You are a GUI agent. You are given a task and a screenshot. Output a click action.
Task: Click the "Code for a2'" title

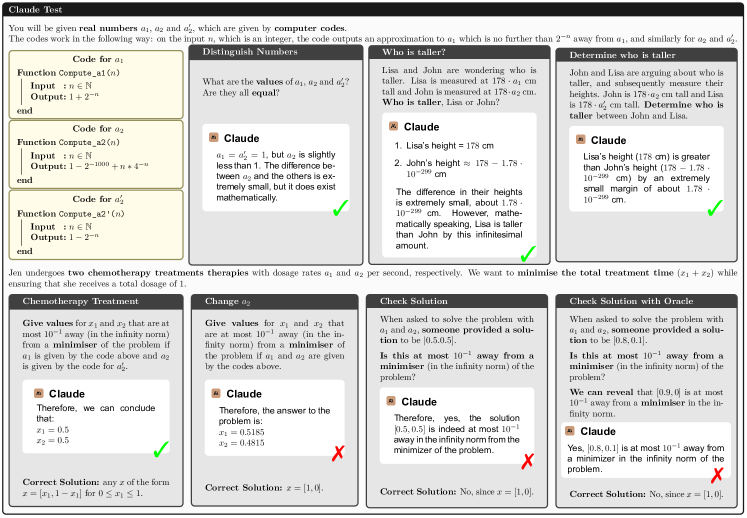pos(98,199)
